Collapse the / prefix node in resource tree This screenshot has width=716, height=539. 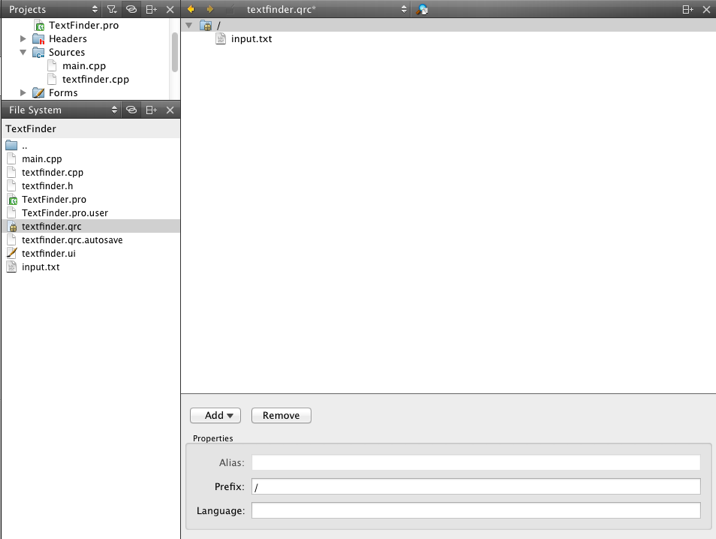point(189,25)
